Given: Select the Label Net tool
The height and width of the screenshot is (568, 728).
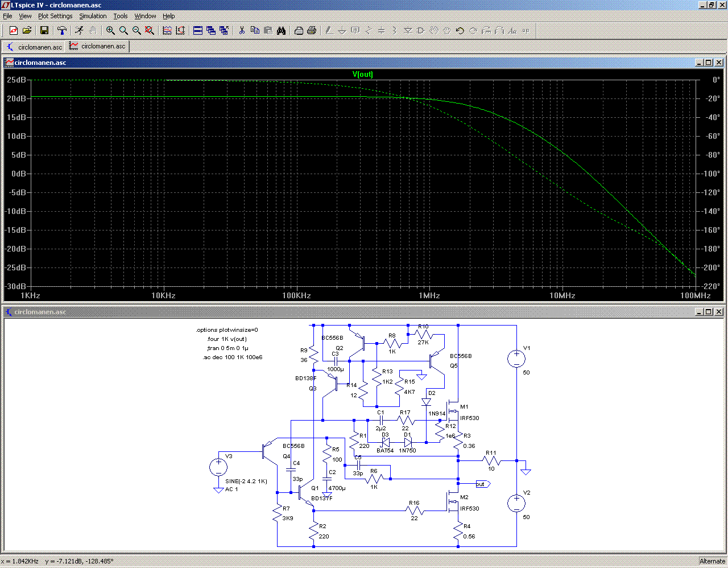Looking at the screenshot, I should click(x=355, y=31).
